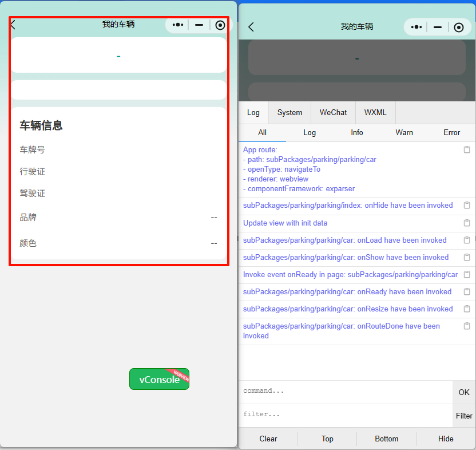Clear all console logs
The height and width of the screenshot is (450, 476).
(x=268, y=439)
